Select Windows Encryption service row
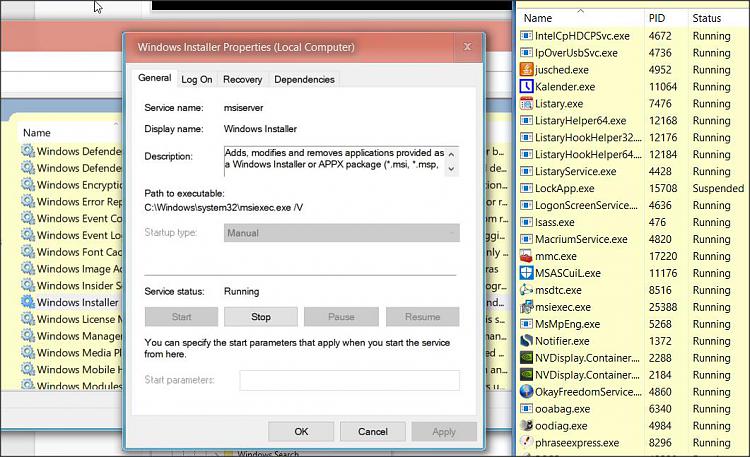This screenshot has width=750, height=457. 71,185
